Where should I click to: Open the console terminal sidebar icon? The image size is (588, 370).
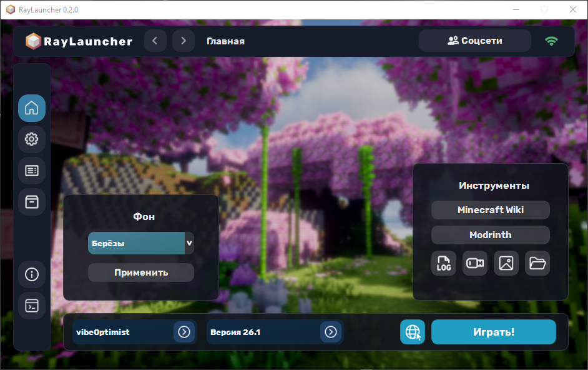(32, 306)
